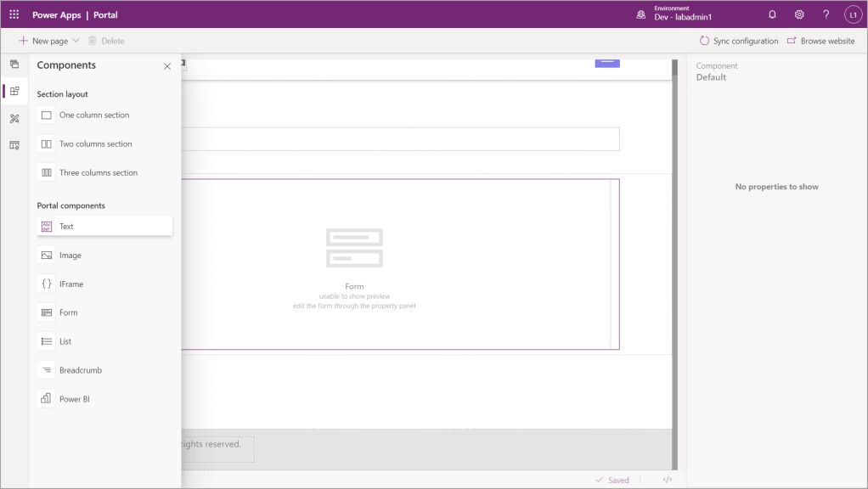This screenshot has height=489, width=868.
Task: Open the app launcher waffle icon
Action: (14, 14)
